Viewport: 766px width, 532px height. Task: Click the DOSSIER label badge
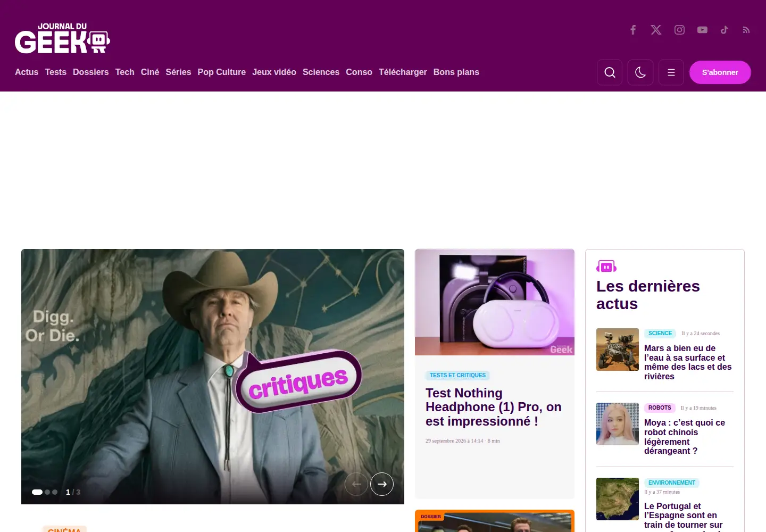pyautogui.click(x=431, y=517)
